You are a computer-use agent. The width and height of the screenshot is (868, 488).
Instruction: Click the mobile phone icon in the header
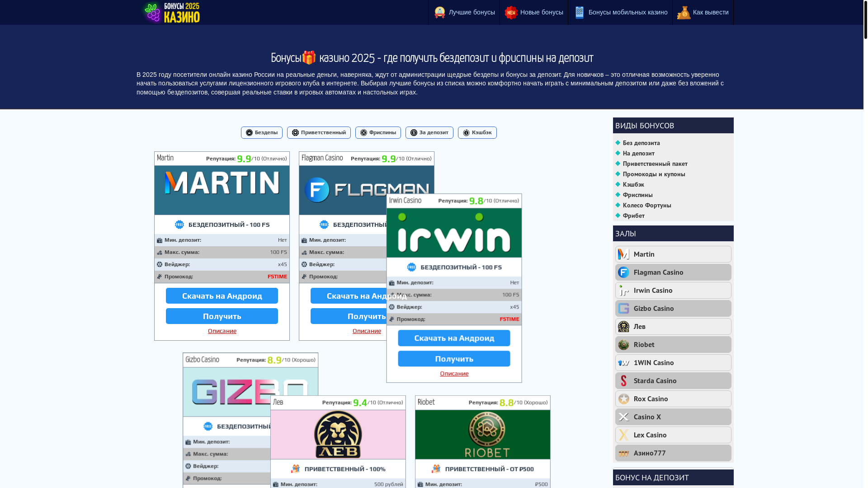coord(579,13)
